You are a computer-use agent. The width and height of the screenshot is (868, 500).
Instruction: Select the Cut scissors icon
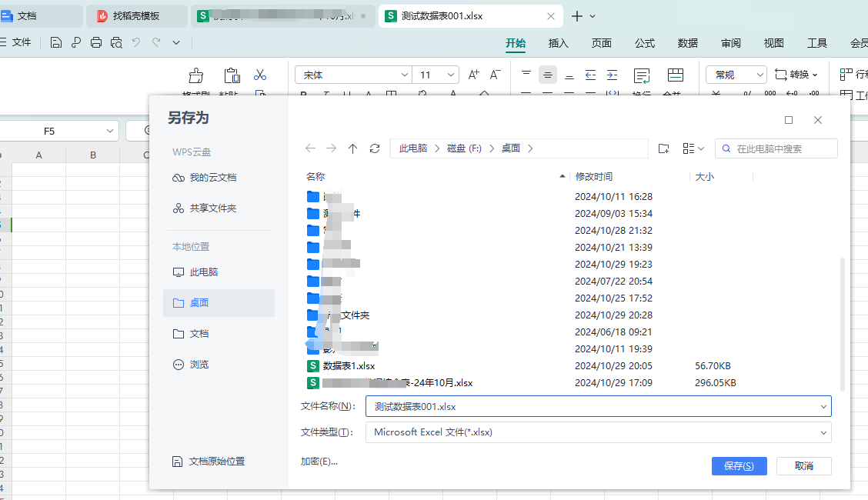click(260, 75)
